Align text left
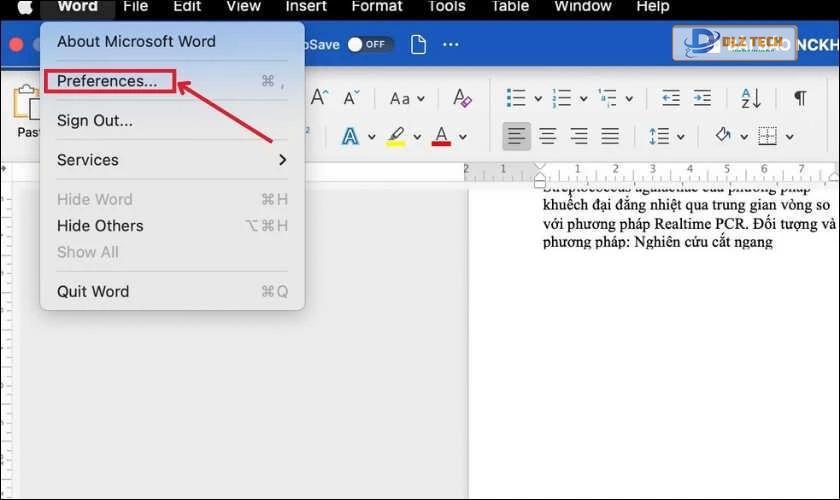 pos(516,136)
